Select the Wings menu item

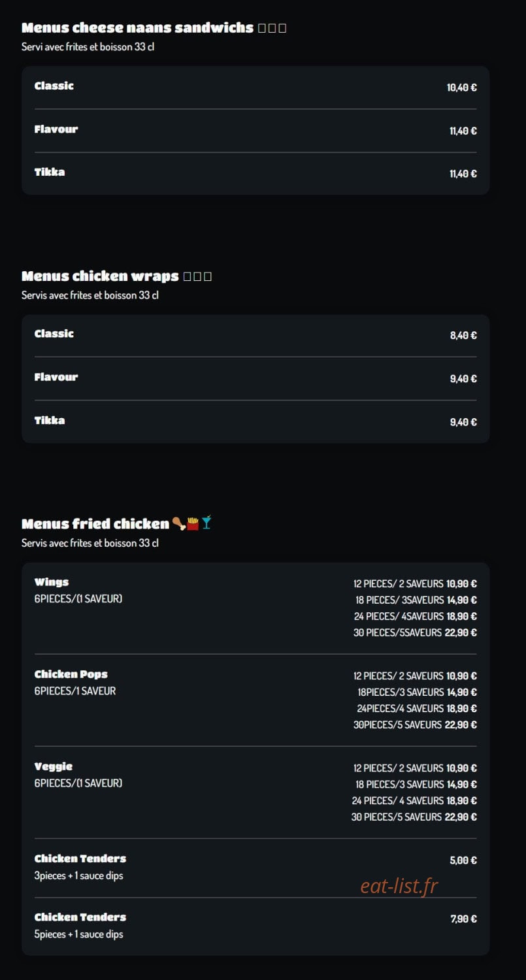[x=255, y=608]
